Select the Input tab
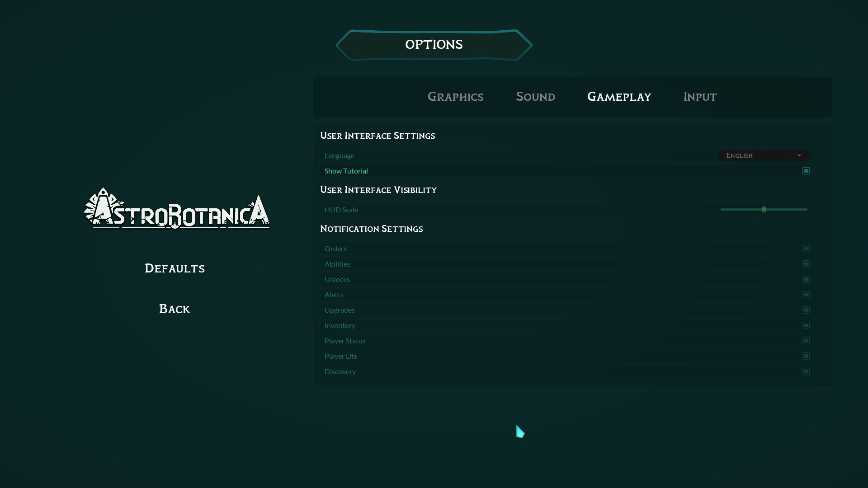Viewport: 868px width, 488px height. click(x=700, y=97)
